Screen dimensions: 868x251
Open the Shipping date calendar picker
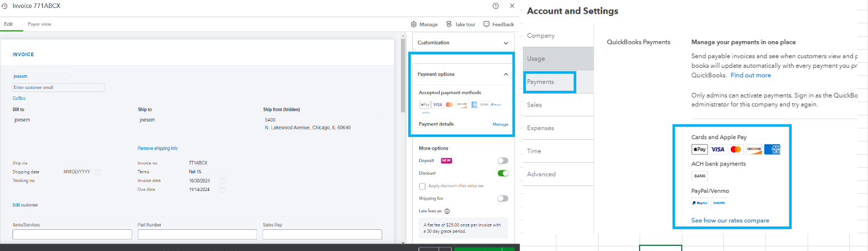[97, 172]
